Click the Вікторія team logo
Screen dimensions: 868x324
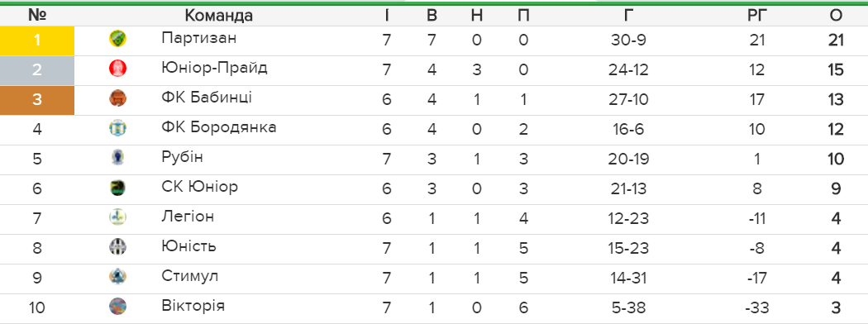click(118, 307)
